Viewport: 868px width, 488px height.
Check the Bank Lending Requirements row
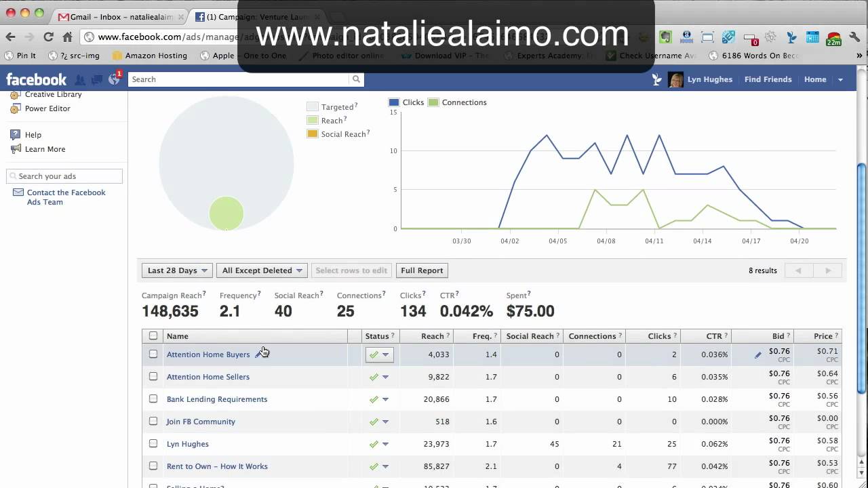point(153,399)
